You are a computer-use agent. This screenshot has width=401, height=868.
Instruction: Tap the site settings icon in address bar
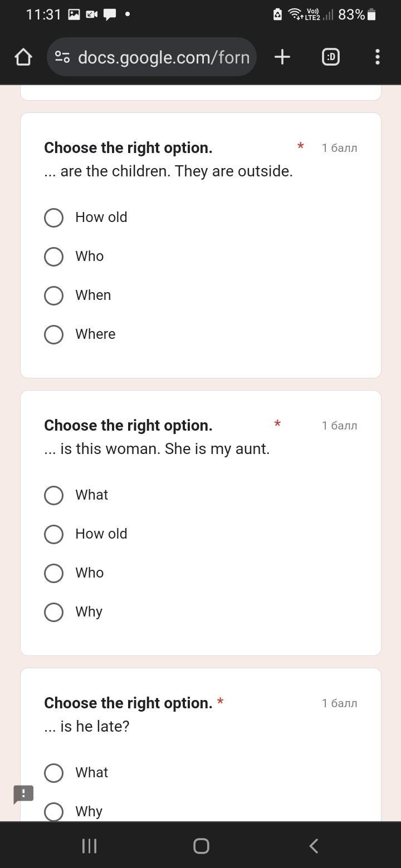click(62, 57)
